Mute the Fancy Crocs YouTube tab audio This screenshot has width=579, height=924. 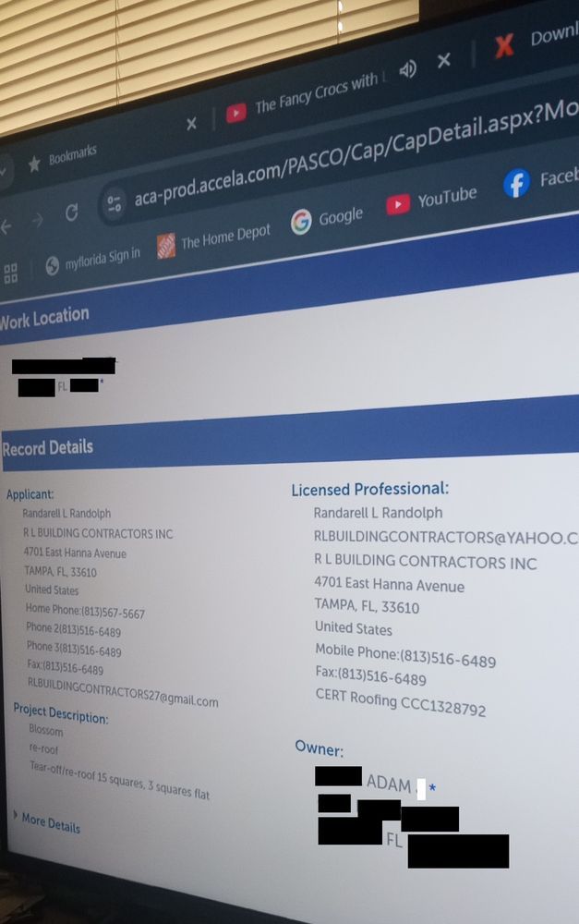tap(407, 69)
